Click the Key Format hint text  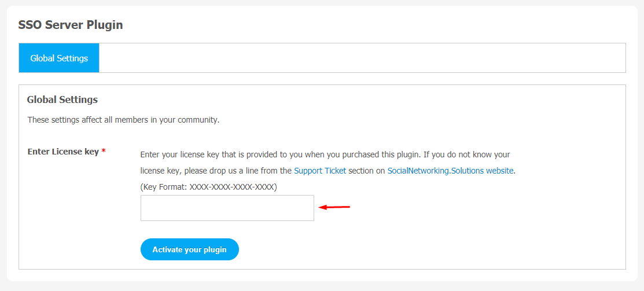(x=208, y=187)
